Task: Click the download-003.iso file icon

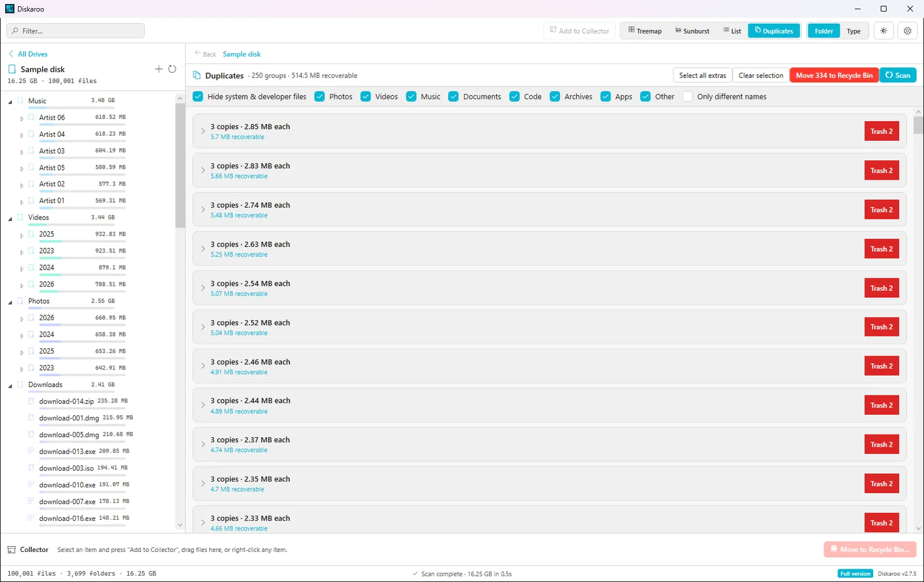Action: click(x=31, y=468)
